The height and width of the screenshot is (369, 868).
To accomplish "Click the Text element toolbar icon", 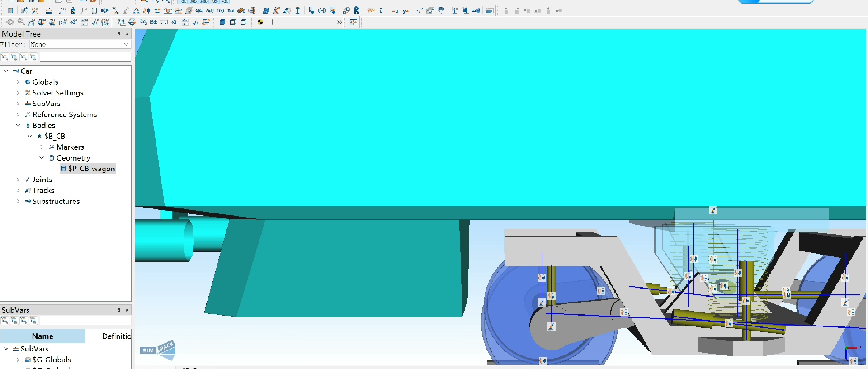I will pos(231,10).
